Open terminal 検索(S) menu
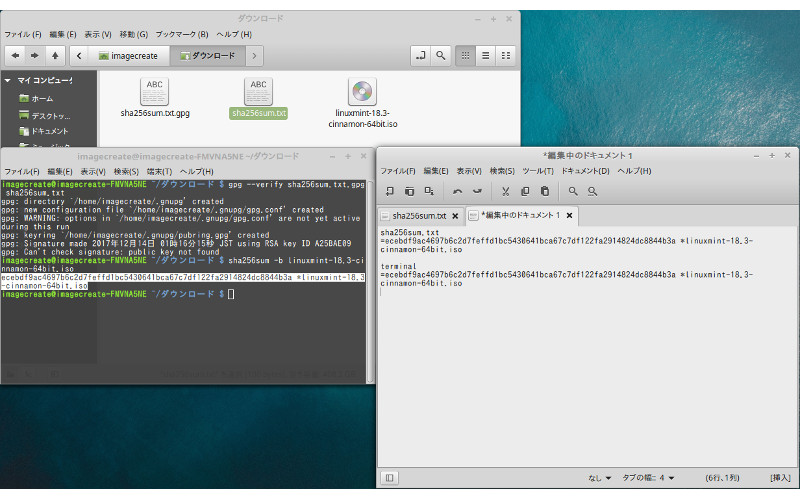 coord(126,171)
